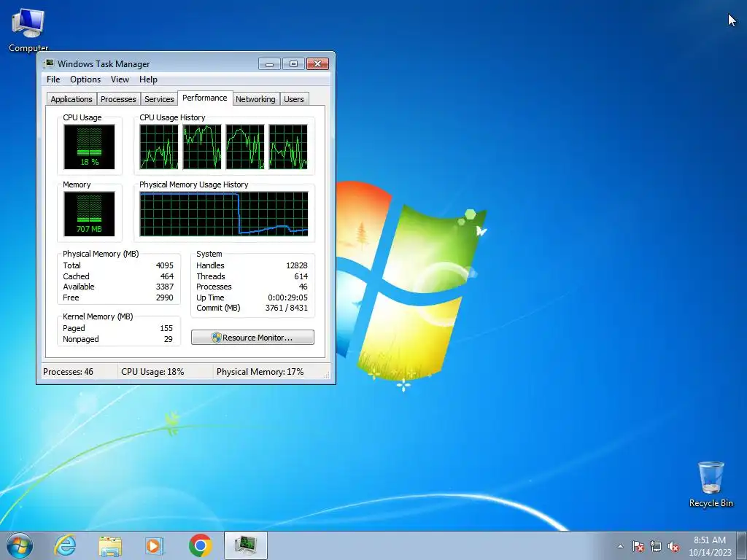Click the 8:51 AM clock

pos(709,540)
